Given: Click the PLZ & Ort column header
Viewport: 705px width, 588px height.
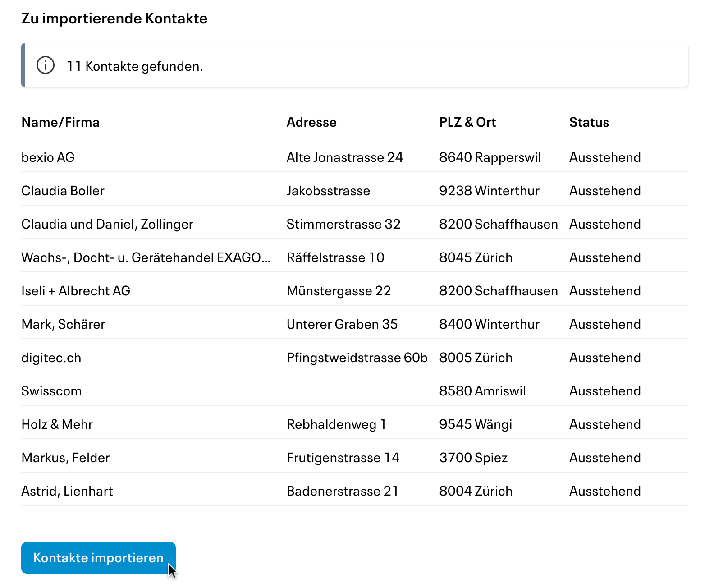Looking at the screenshot, I should tap(467, 122).
